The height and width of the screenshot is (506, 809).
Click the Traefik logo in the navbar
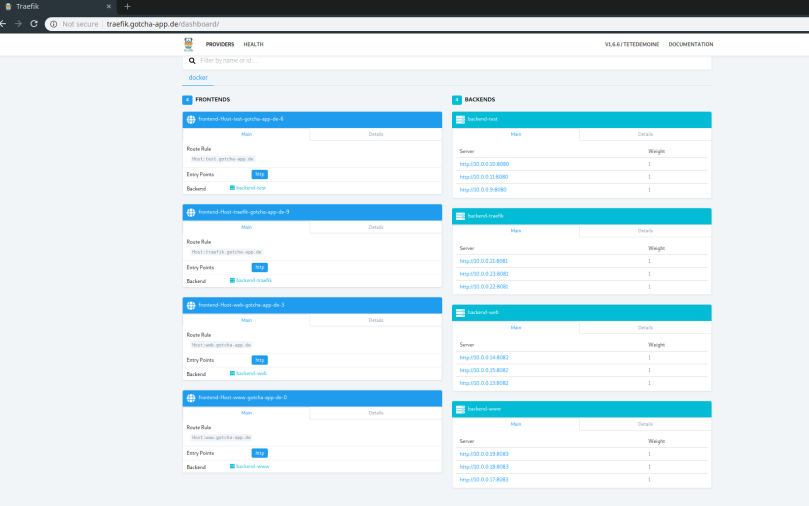click(x=188, y=44)
